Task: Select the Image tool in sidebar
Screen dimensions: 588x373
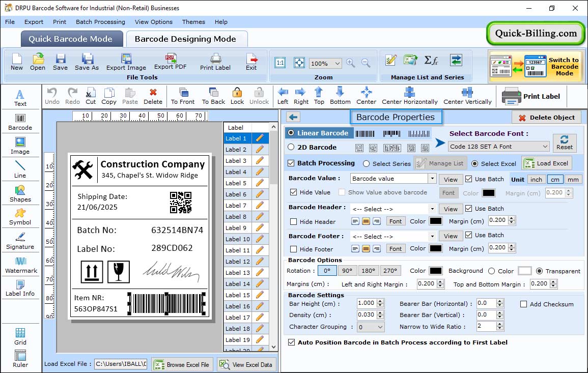Action: coord(20,146)
